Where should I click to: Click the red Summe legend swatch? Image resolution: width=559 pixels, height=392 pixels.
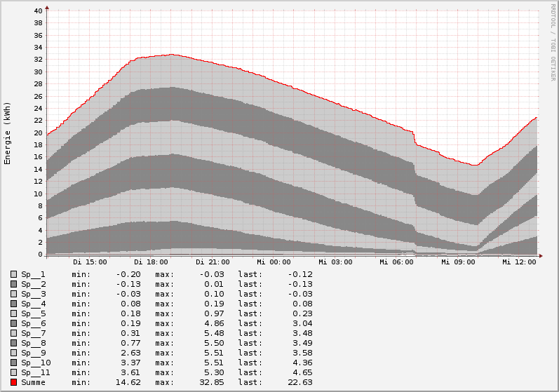point(13,382)
